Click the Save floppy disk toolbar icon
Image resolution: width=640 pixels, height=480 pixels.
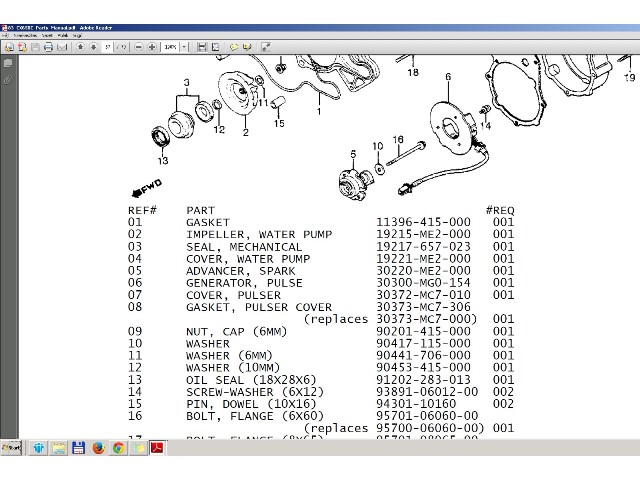click(35, 47)
